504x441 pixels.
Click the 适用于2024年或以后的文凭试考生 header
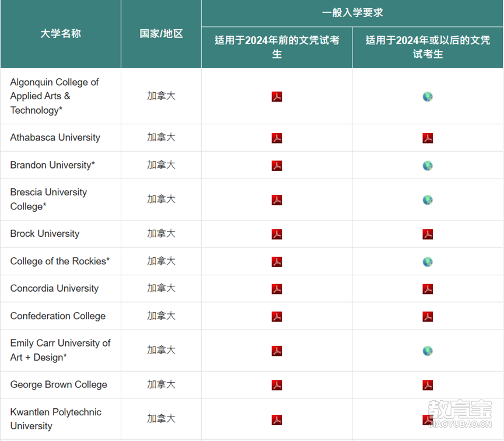pyautogui.click(x=428, y=47)
